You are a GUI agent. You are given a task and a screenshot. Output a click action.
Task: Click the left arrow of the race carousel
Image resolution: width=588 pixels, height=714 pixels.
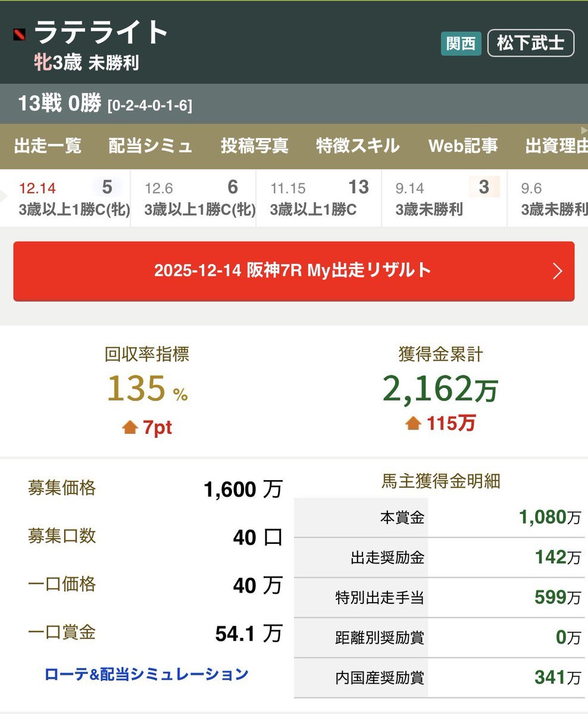5,196
